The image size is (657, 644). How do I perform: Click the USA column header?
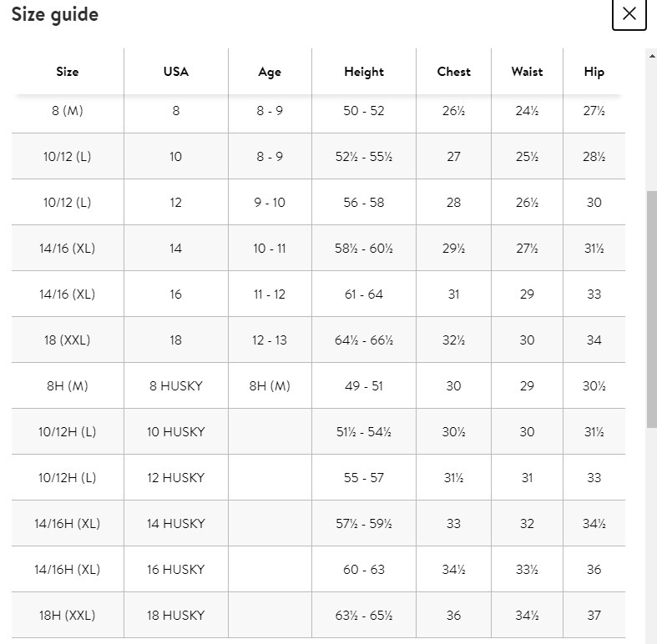pos(176,72)
